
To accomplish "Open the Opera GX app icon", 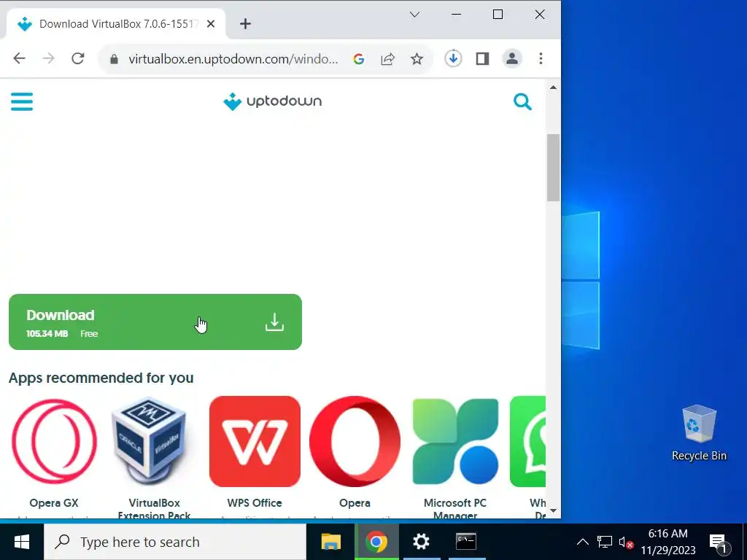I will 54,441.
